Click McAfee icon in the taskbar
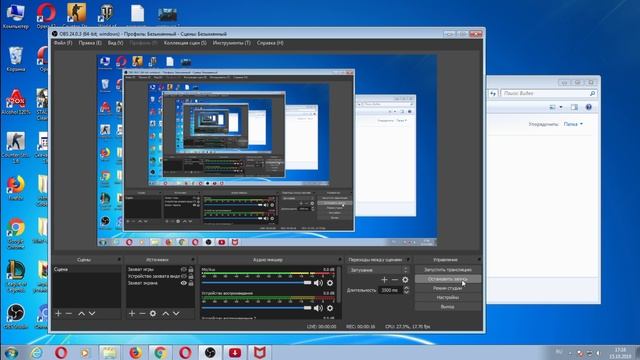The image size is (640, 360). pos(260,353)
